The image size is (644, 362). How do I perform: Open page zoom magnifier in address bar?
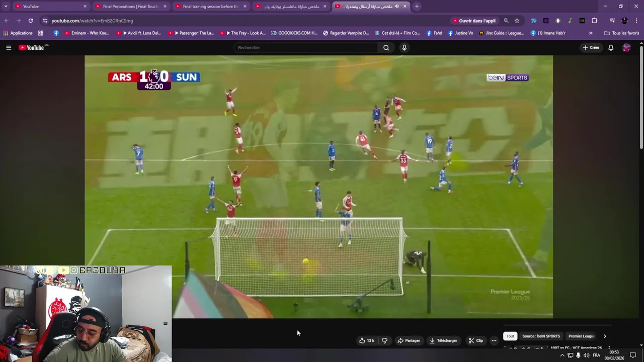pos(506,21)
